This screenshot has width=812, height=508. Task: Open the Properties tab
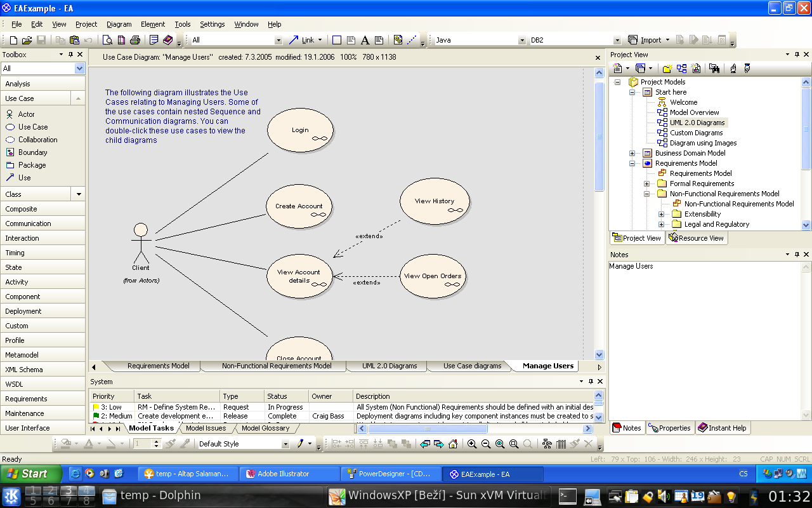pos(671,428)
